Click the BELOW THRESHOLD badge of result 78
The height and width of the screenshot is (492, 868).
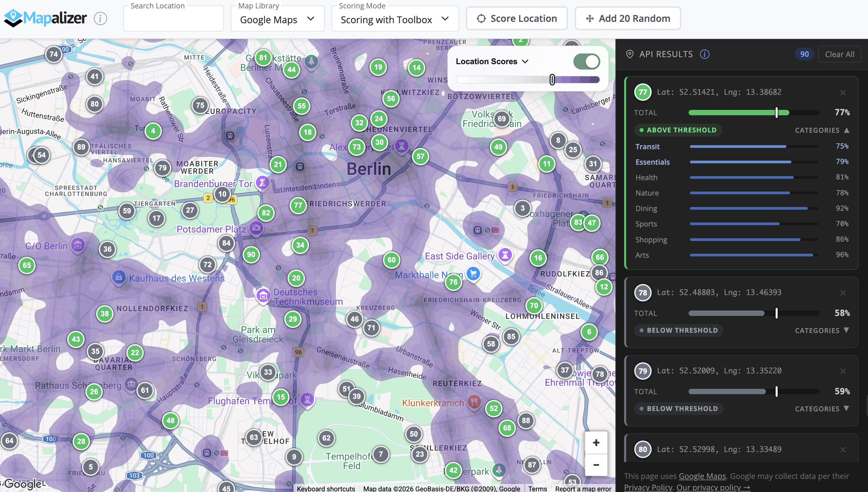pyautogui.click(x=679, y=330)
